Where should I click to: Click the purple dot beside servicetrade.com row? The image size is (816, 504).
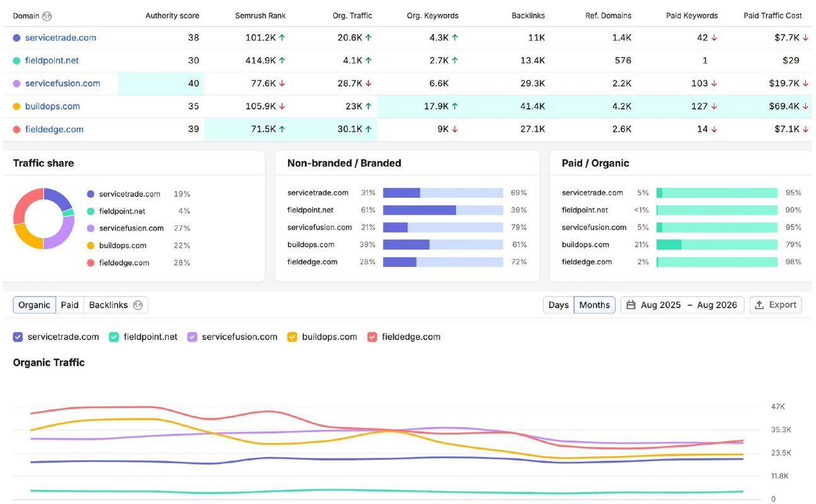(x=16, y=38)
